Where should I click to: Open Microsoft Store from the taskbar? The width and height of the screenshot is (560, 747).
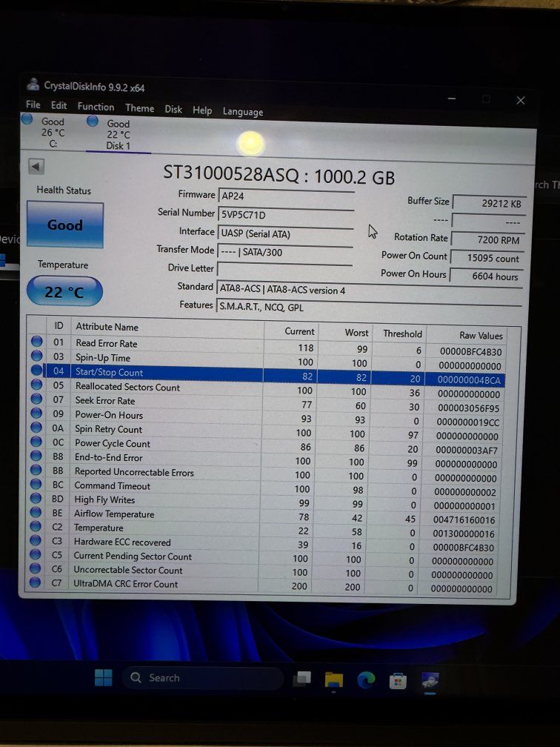(398, 681)
